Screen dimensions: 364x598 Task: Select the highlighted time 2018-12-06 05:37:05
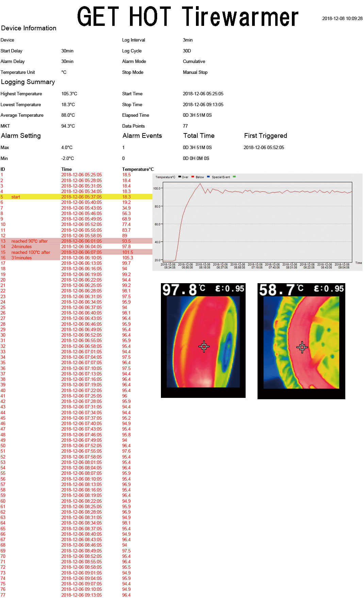point(82,197)
